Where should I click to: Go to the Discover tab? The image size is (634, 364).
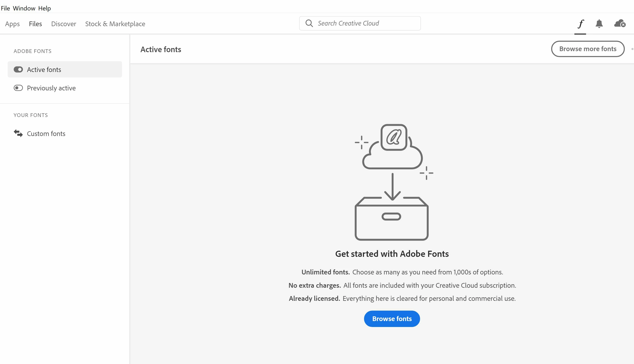pos(63,24)
